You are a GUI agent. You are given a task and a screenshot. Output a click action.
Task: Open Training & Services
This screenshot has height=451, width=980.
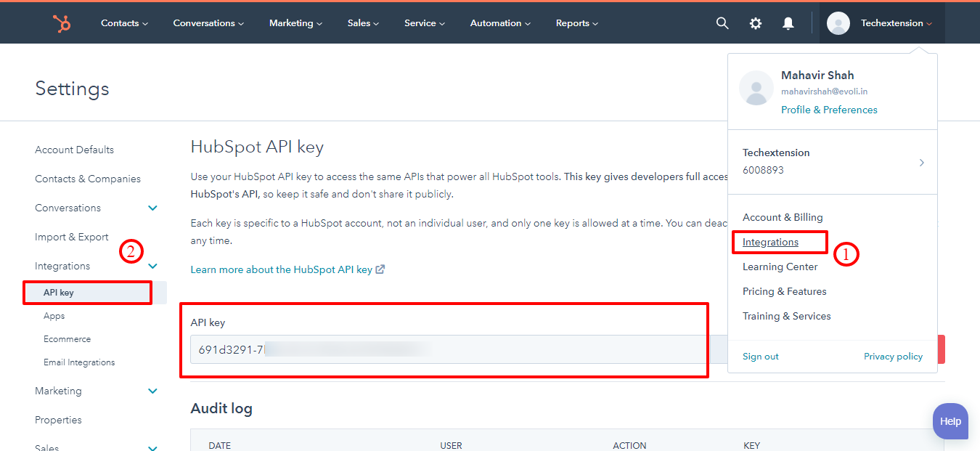tap(787, 316)
